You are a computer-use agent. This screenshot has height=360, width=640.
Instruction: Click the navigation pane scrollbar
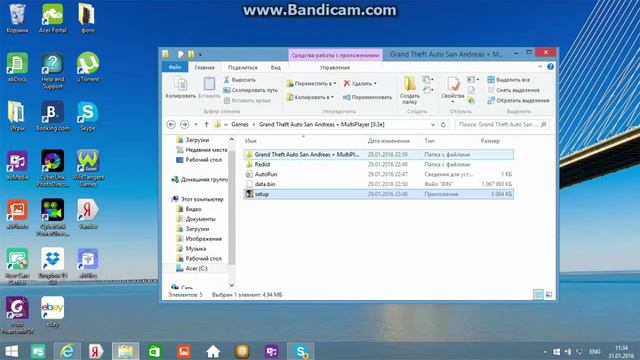coord(232,208)
